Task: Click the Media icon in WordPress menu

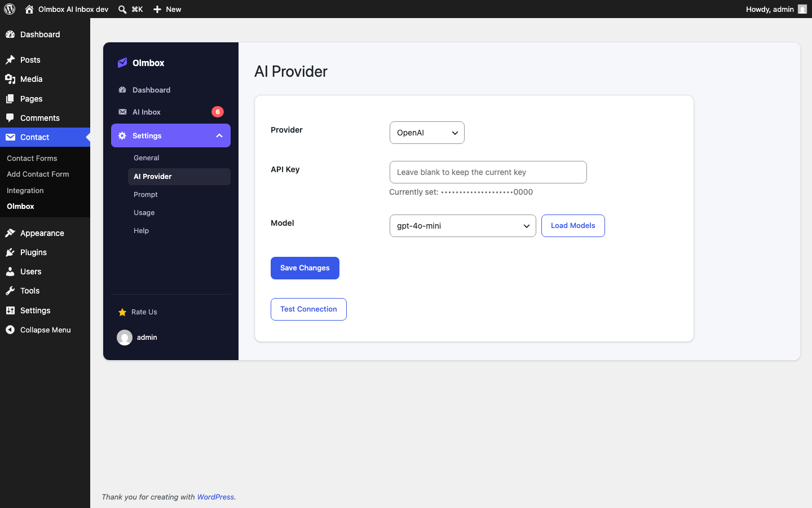Action: point(10,79)
